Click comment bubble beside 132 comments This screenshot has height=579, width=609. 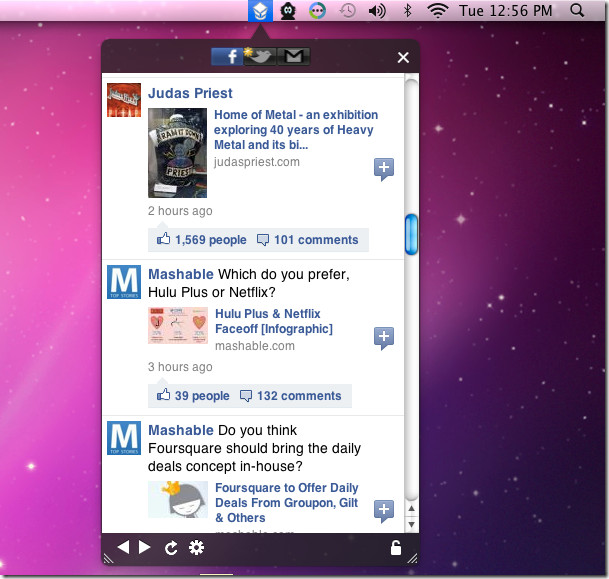pyautogui.click(x=246, y=396)
